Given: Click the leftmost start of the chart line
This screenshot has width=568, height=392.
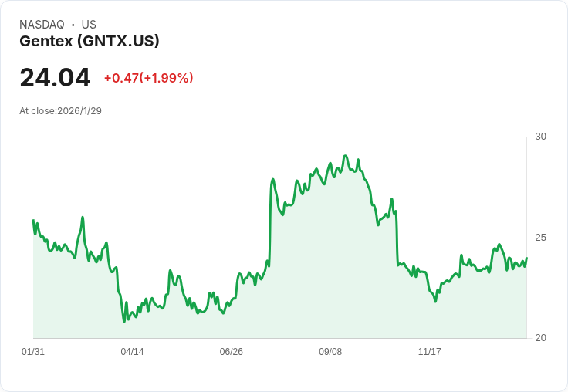Looking at the screenshot, I should pos(33,221).
